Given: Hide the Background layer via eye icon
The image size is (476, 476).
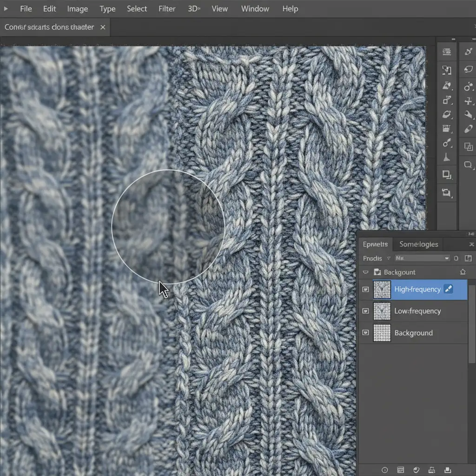Looking at the screenshot, I should (x=365, y=332).
